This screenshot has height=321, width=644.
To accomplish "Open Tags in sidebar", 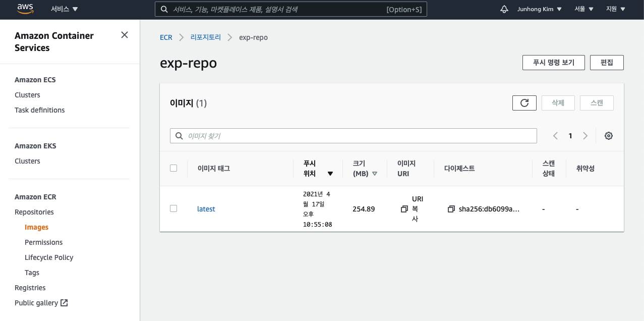I will click(x=32, y=273).
